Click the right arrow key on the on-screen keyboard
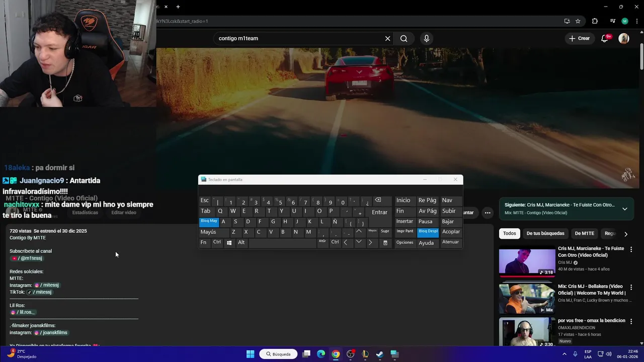 (x=370, y=242)
